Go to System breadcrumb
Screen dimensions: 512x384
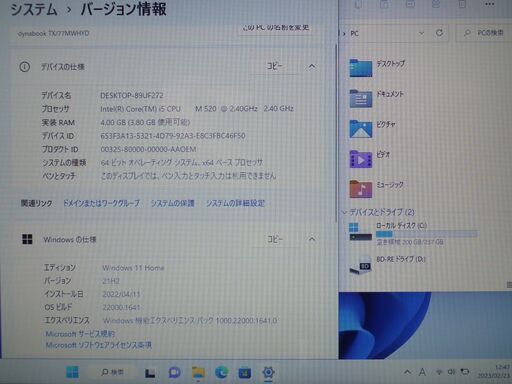(34, 9)
